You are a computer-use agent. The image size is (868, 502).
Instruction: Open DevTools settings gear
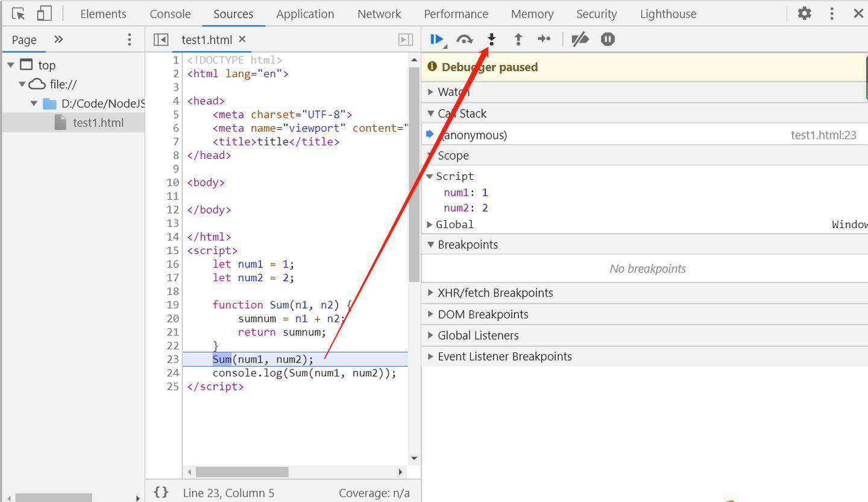click(804, 13)
